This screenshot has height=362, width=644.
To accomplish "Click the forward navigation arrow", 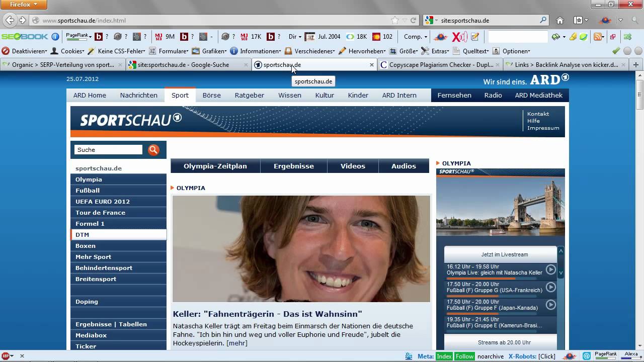I will (x=23, y=21).
